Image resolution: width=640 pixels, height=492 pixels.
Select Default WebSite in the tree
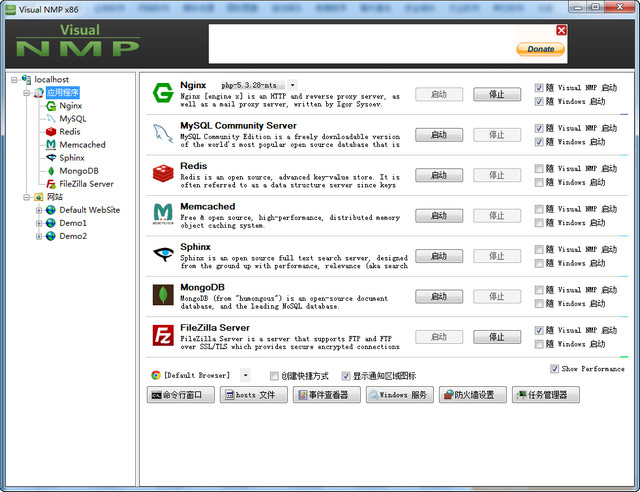(x=90, y=210)
